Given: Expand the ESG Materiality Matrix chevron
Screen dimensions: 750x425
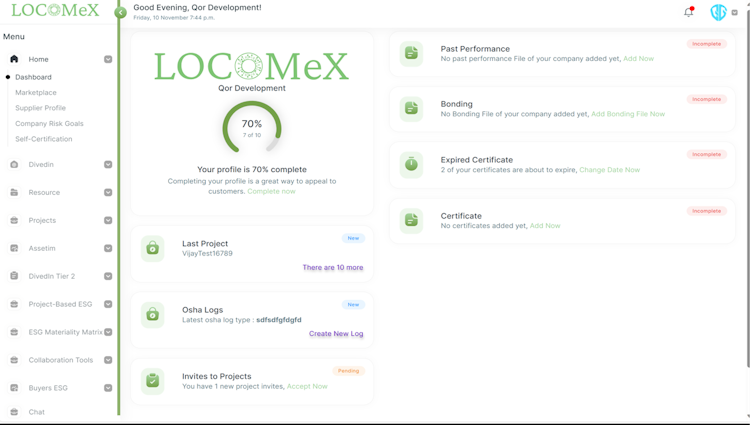Looking at the screenshot, I should click(108, 332).
